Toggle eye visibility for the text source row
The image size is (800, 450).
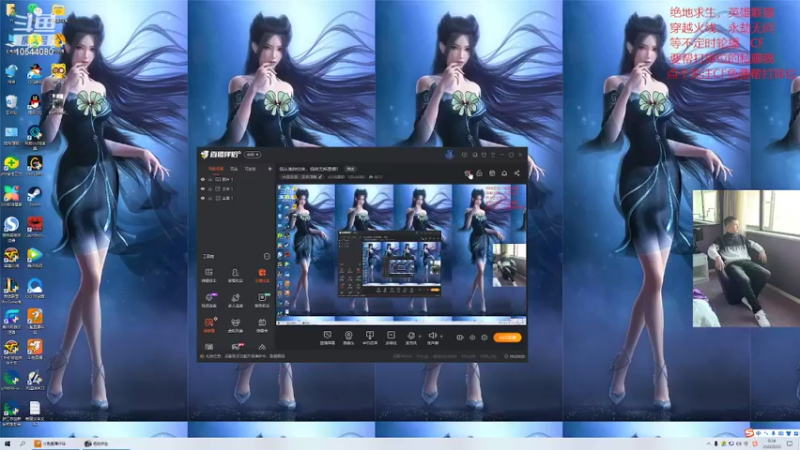click(203, 189)
